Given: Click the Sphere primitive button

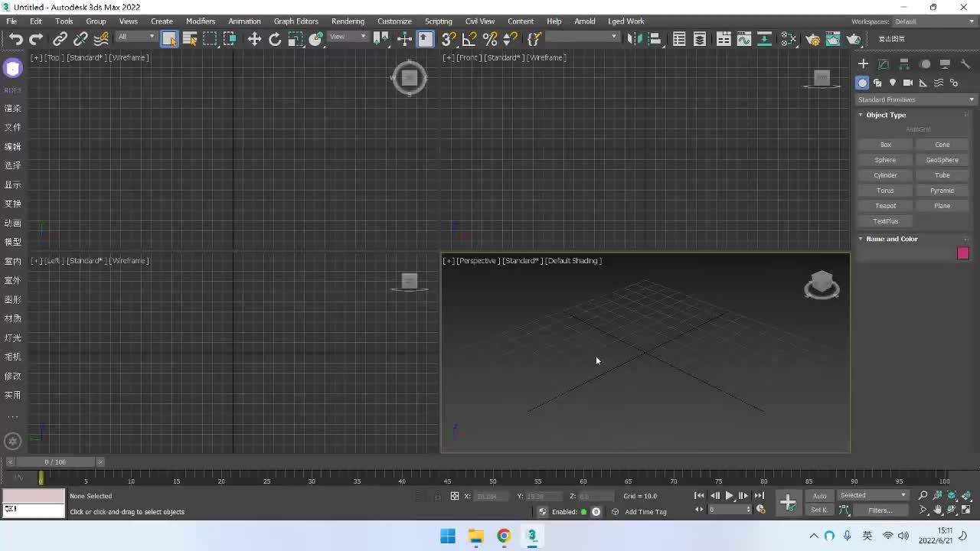Looking at the screenshot, I should 885,160.
